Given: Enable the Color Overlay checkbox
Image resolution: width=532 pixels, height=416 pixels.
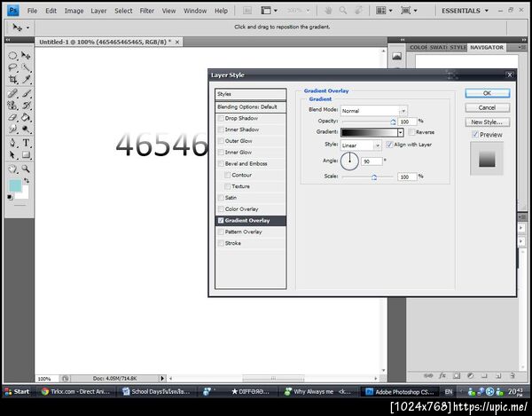Looking at the screenshot, I should 221,209.
